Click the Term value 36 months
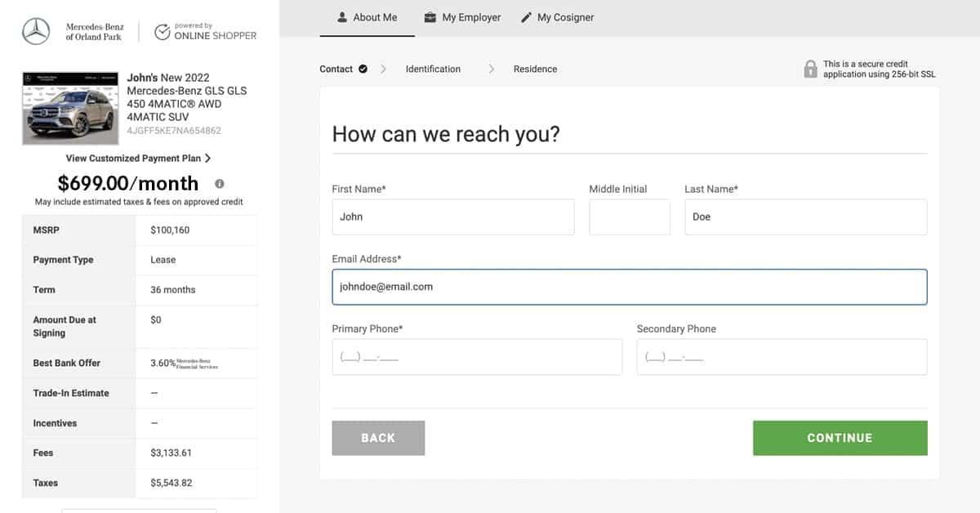 click(x=173, y=290)
